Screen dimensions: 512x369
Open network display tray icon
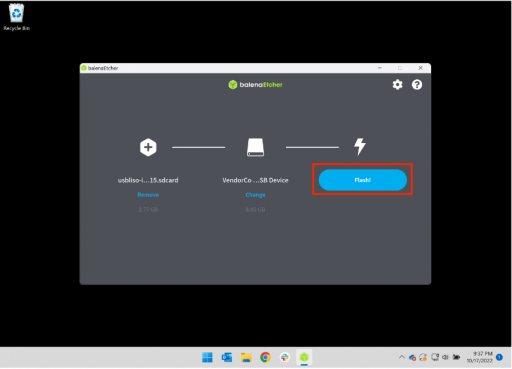click(x=435, y=357)
